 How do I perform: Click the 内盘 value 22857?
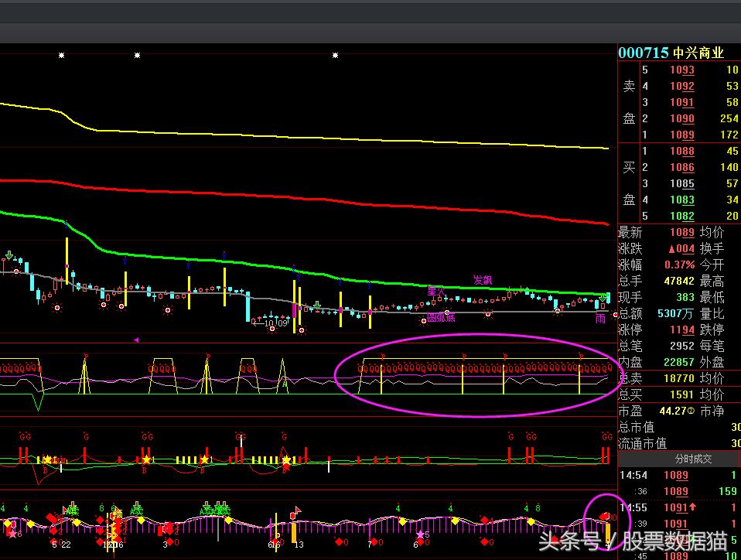click(x=679, y=362)
